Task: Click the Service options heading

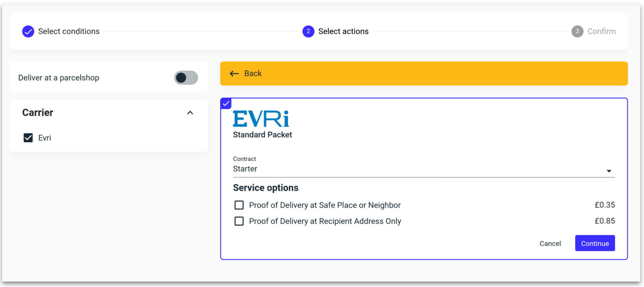Action: click(265, 188)
